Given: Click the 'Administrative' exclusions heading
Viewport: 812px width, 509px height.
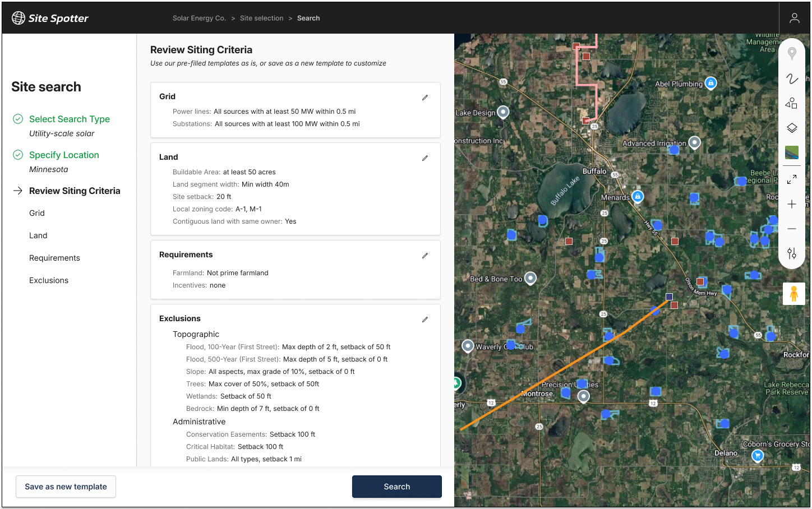Looking at the screenshot, I should click(199, 422).
